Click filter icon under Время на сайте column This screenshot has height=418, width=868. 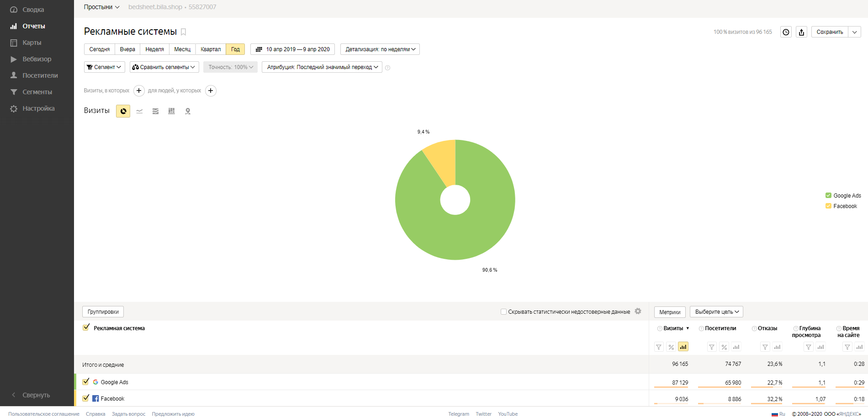pyautogui.click(x=847, y=347)
